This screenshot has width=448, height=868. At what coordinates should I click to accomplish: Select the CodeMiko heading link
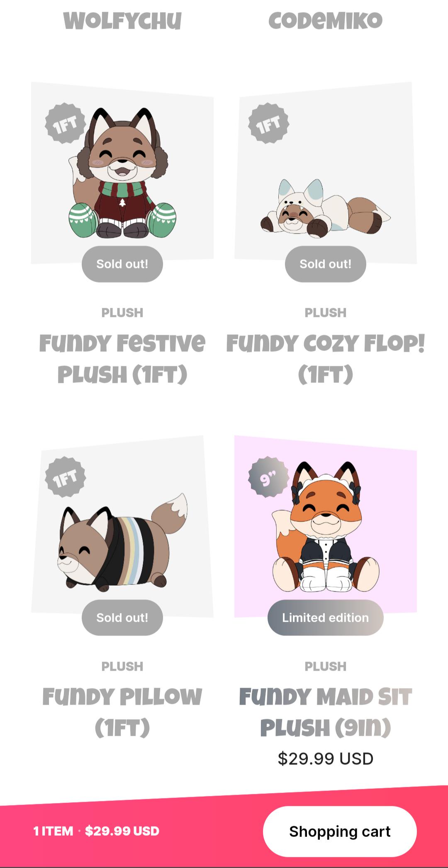[x=326, y=21]
